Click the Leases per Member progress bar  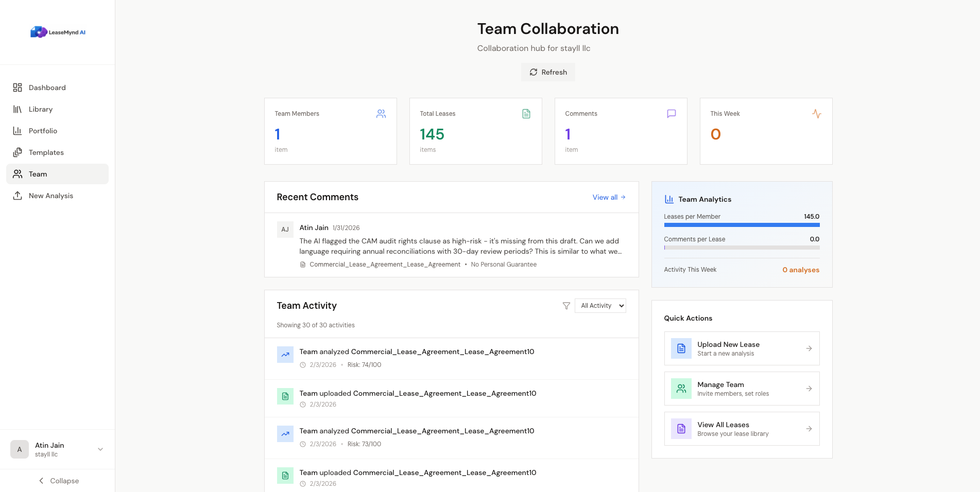[742, 225]
